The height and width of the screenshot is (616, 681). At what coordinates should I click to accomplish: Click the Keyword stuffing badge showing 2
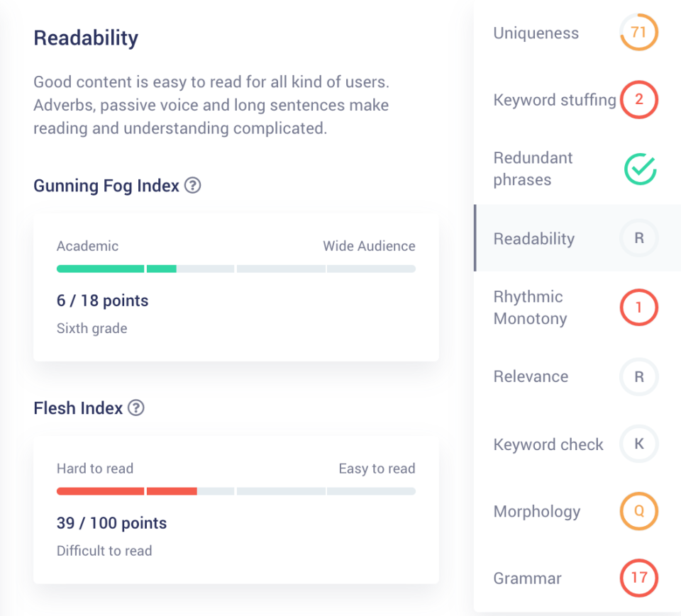tap(639, 100)
